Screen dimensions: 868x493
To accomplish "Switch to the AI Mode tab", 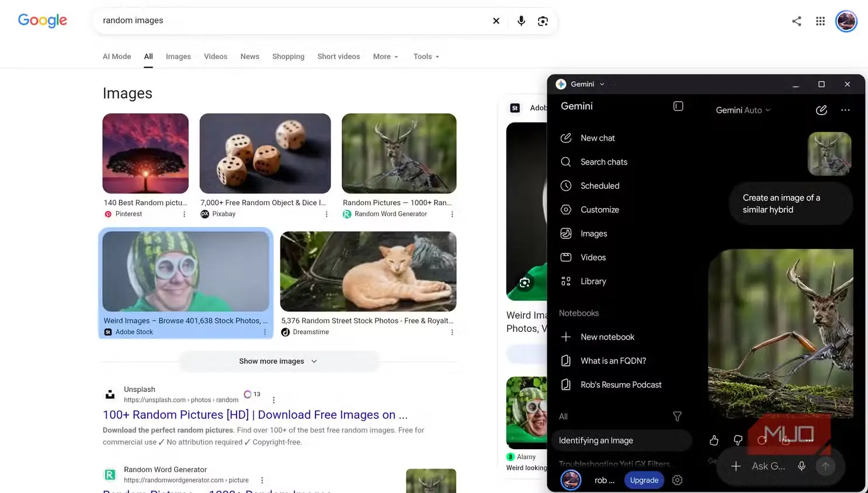I will 117,57.
